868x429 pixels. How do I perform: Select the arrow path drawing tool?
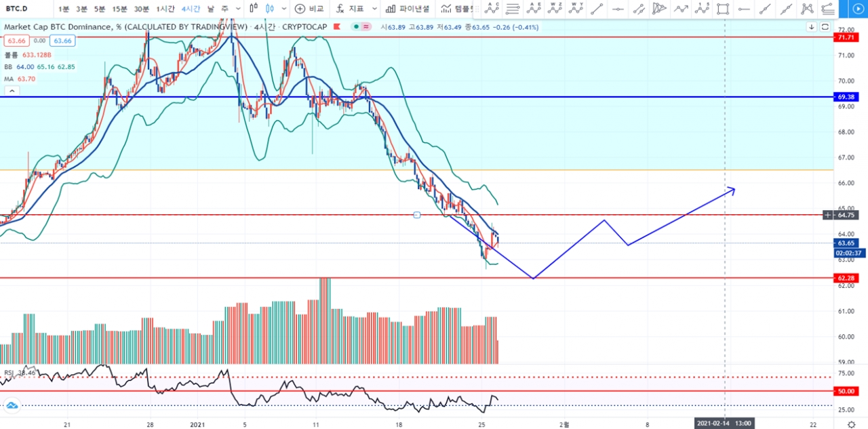[680, 9]
